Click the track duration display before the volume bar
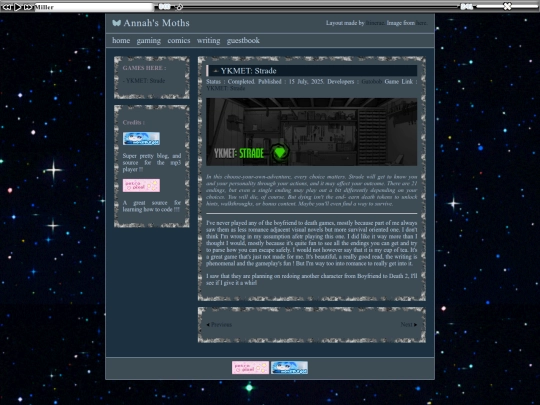This screenshot has width=540, height=405. pos(467,6)
